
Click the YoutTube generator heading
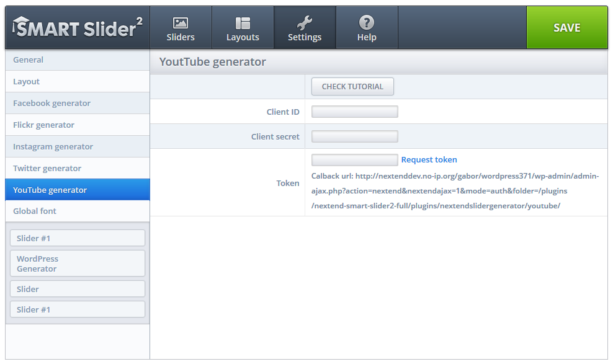[x=212, y=62]
